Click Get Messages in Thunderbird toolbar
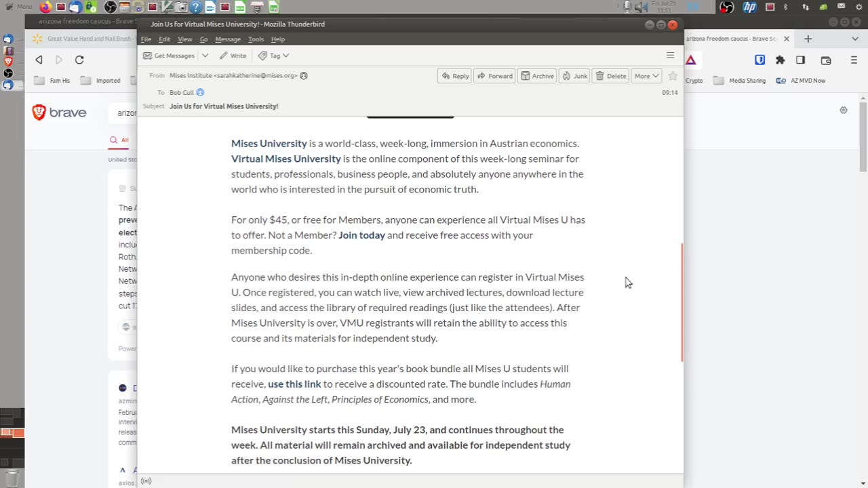This screenshot has height=488, width=868. point(169,56)
